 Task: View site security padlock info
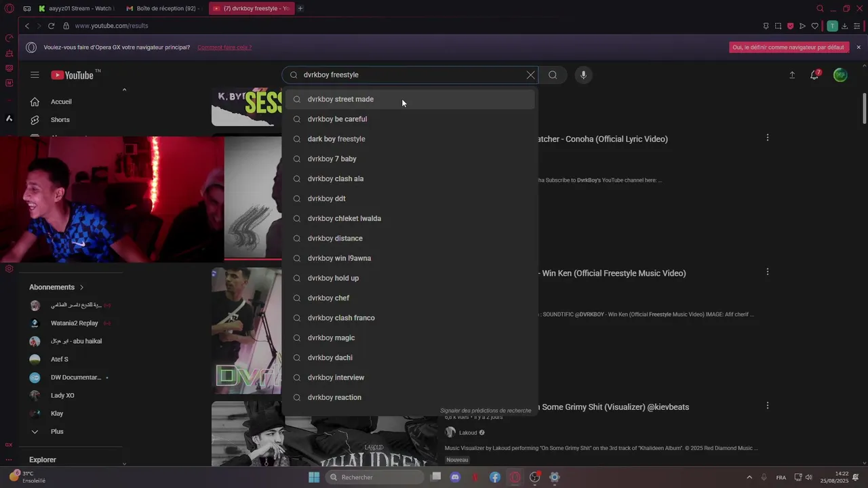pyautogui.click(x=66, y=26)
